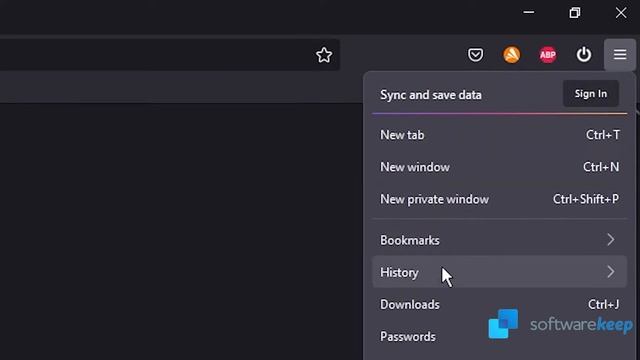The height and width of the screenshot is (360, 640).
Task: Click Sign In for sync
Action: pyautogui.click(x=591, y=94)
